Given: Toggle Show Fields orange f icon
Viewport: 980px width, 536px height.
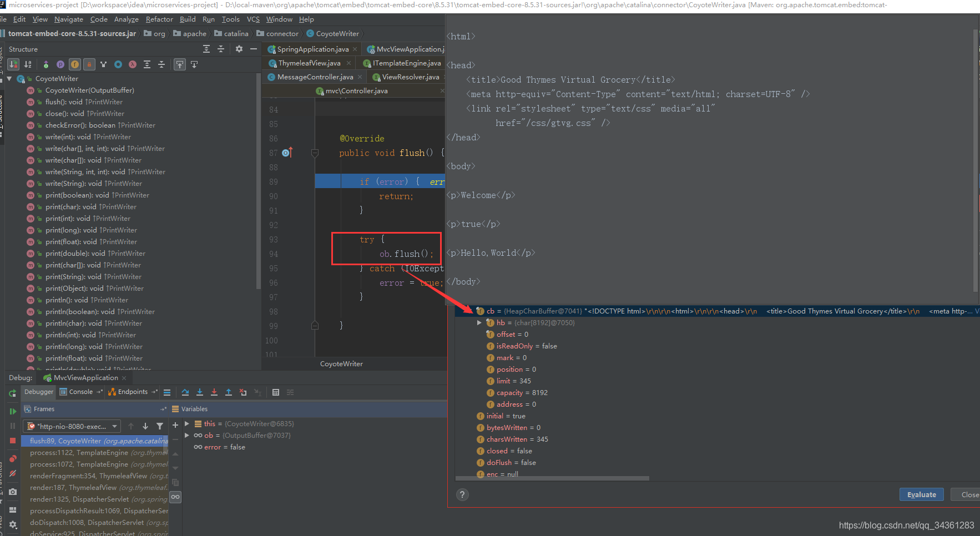Looking at the screenshot, I should coord(75,64).
